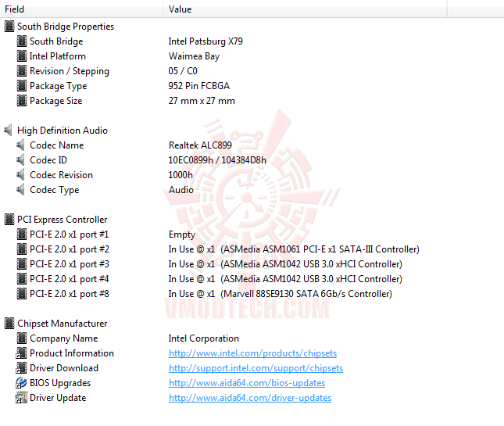
Task: Click the Realtek ALC899 value
Action: tap(200, 145)
